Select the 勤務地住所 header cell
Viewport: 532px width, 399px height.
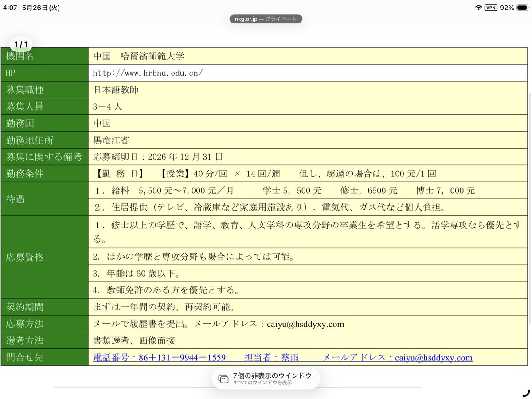[44, 141]
